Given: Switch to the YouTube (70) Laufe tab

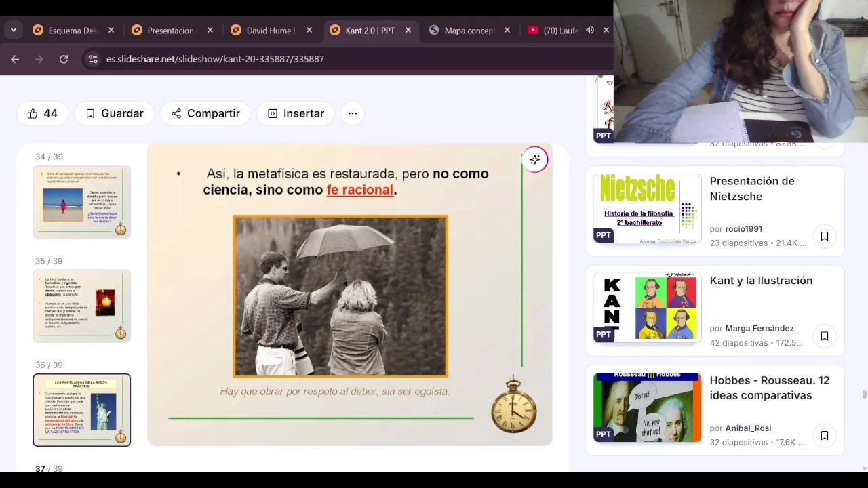Looking at the screenshot, I should [561, 30].
